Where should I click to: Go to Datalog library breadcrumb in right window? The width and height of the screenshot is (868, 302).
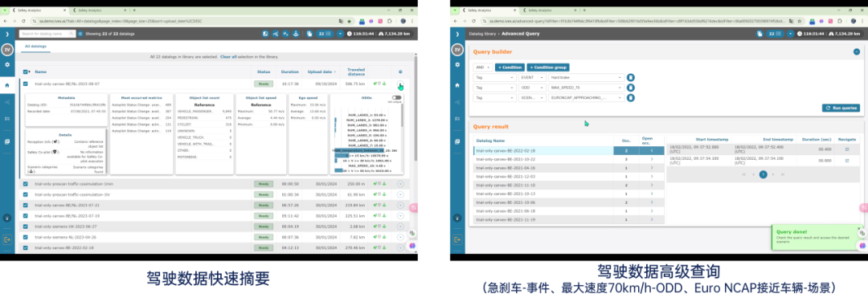pos(483,34)
